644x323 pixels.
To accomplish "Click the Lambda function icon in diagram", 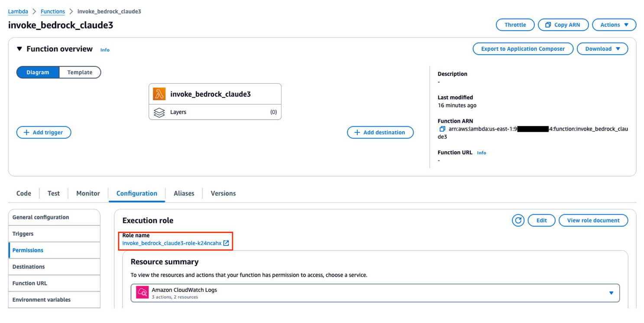I will (159, 94).
